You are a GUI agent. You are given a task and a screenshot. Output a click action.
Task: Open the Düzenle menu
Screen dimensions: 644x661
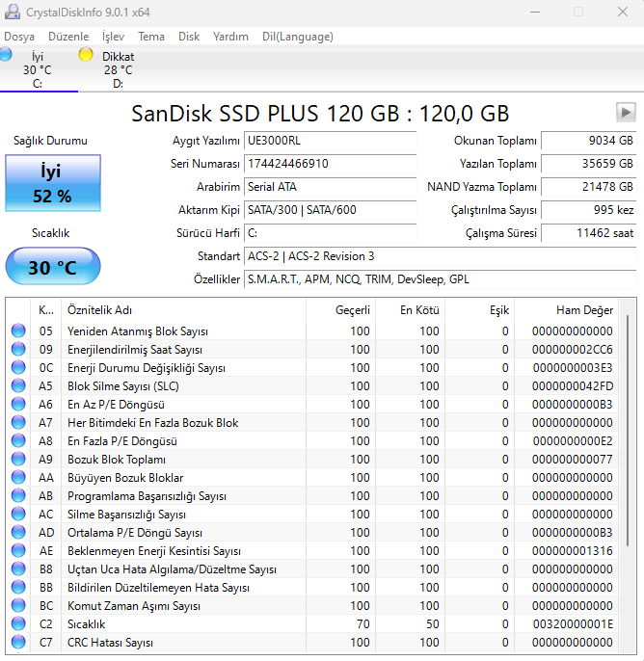[x=68, y=37]
